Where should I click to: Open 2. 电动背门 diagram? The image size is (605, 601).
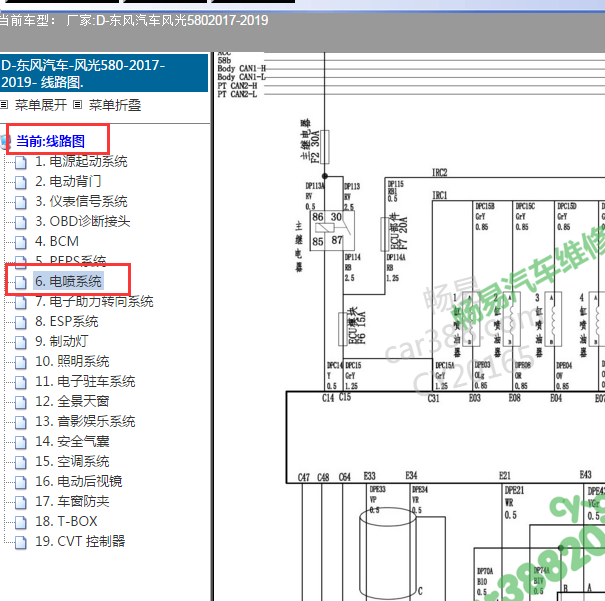click(x=68, y=181)
